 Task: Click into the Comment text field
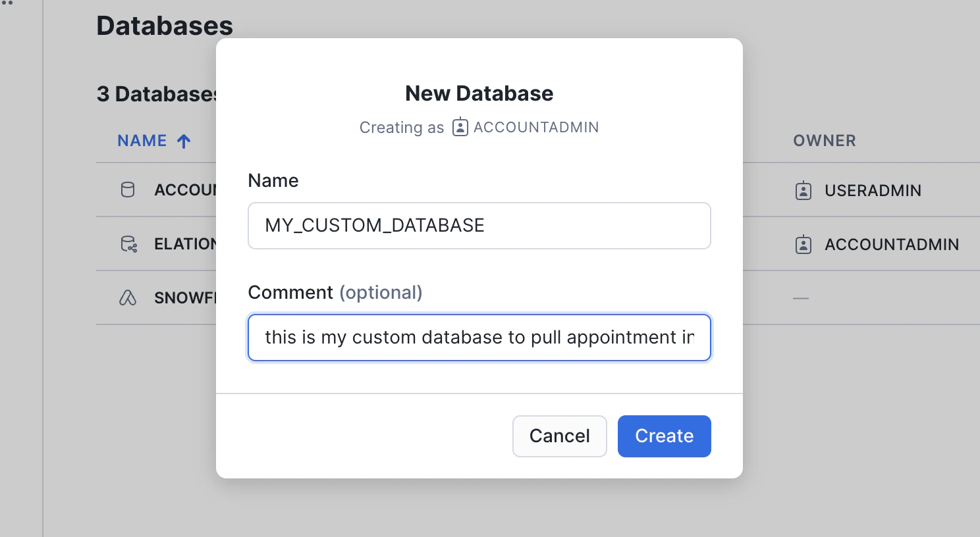[x=479, y=338]
